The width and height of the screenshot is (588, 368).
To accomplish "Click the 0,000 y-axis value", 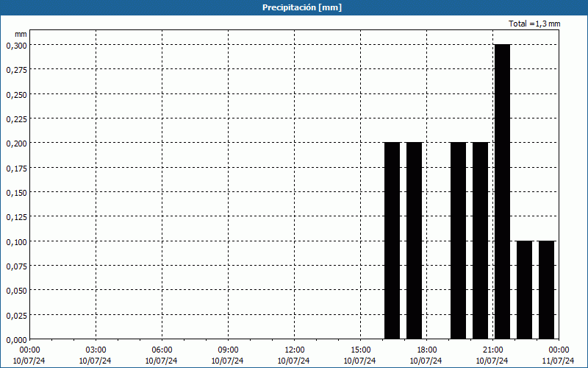I will [x=16, y=340].
